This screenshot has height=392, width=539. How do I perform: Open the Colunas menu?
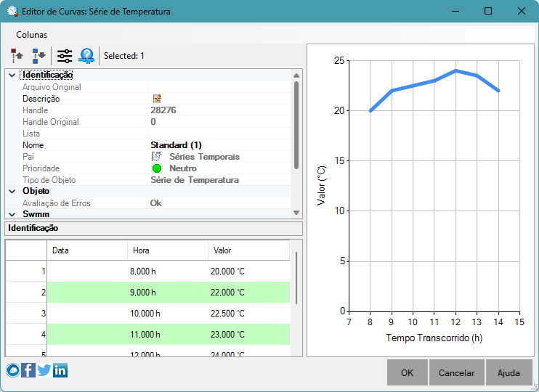32,35
